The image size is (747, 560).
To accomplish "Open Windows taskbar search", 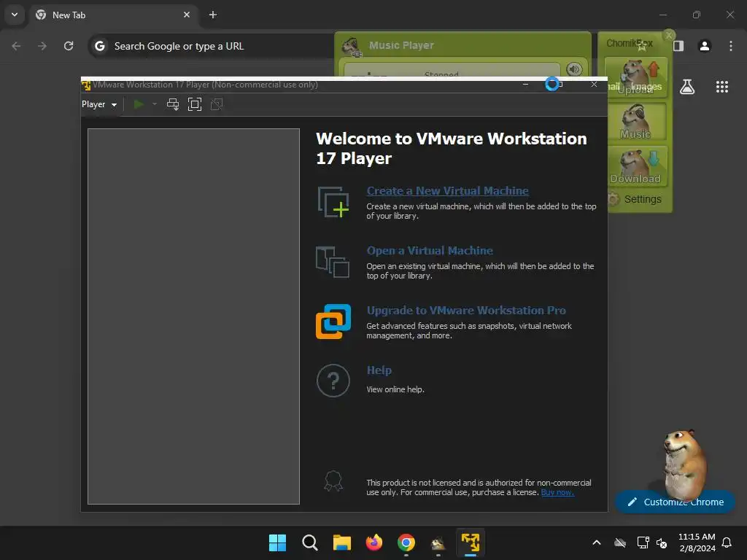I will (309, 542).
